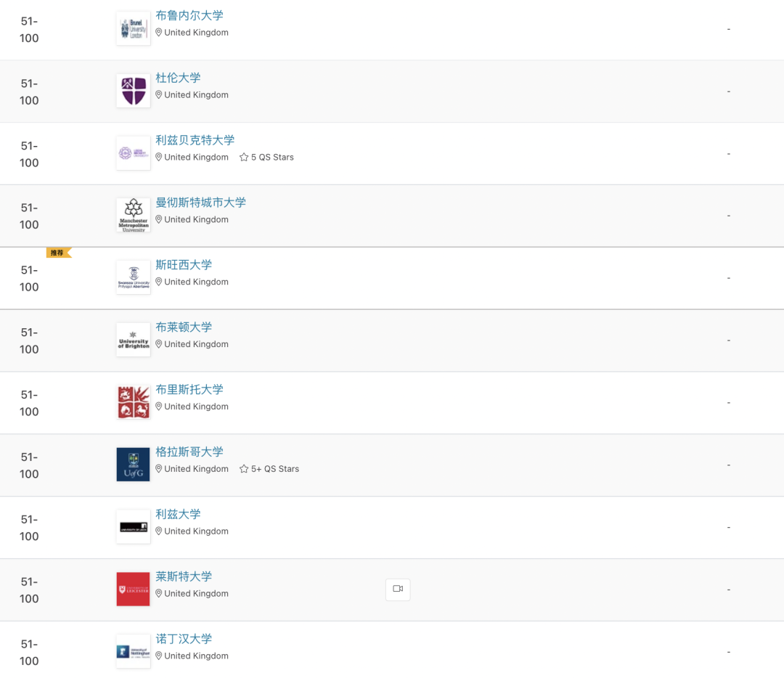
Task: Open the 格拉斯哥大学 university link
Action: pos(189,452)
